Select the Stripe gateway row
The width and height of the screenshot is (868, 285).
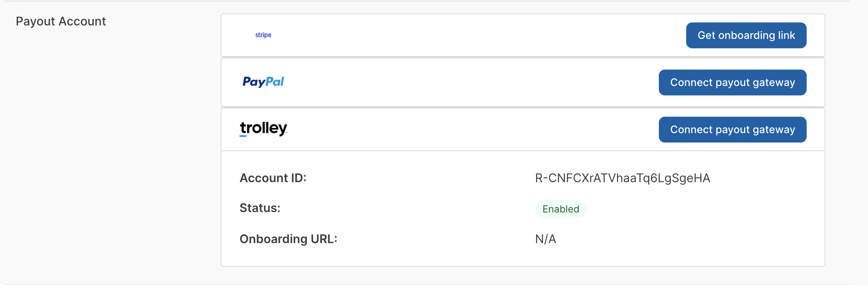pyautogui.click(x=449, y=35)
